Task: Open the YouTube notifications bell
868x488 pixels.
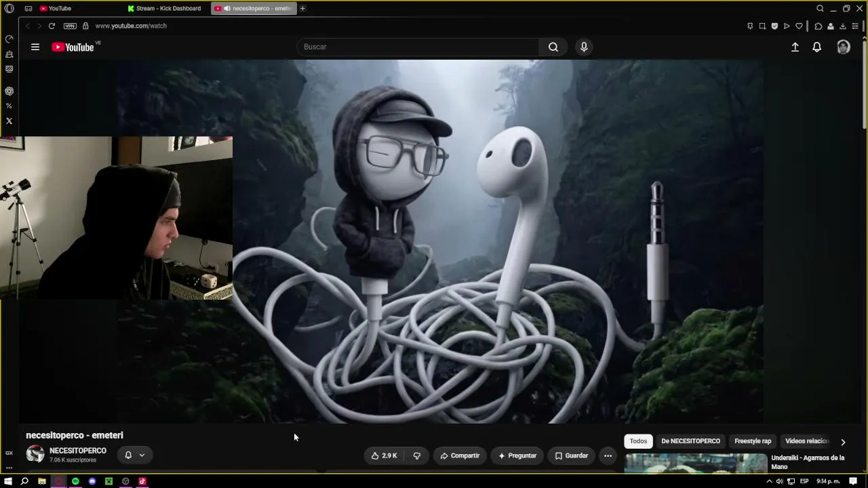Action: (817, 47)
